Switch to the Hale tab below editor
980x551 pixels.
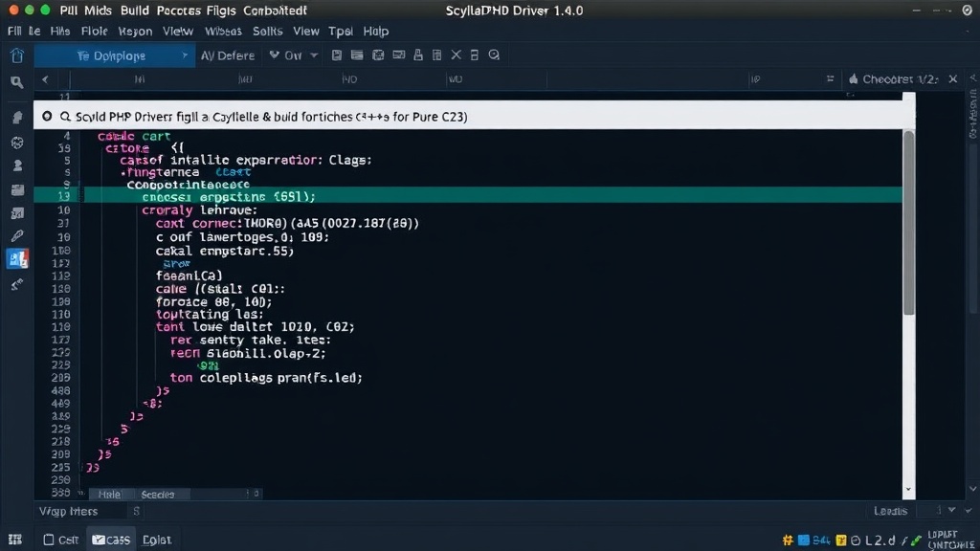click(109, 495)
